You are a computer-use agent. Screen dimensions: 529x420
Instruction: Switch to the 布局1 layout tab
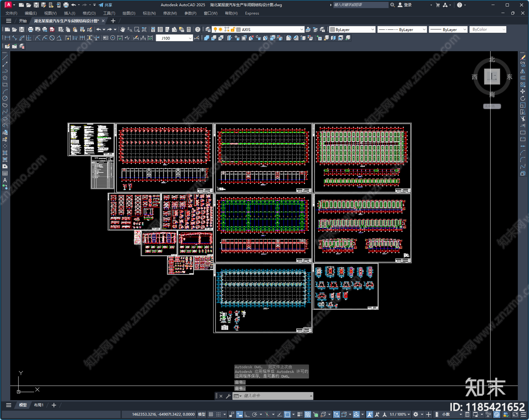39,405
